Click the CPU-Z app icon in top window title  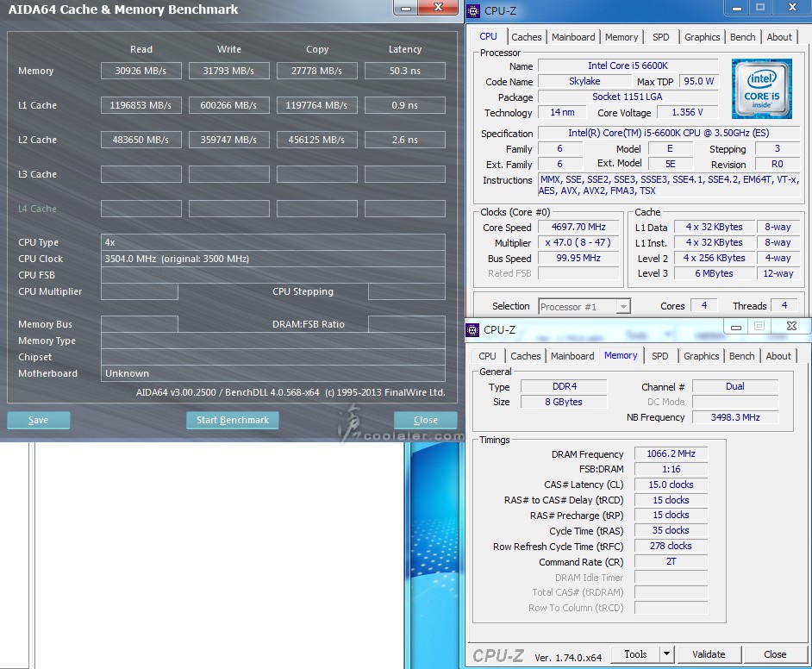pos(473,11)
